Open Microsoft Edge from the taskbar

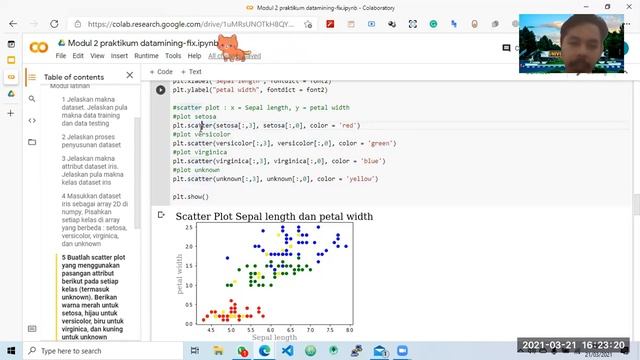264,351
